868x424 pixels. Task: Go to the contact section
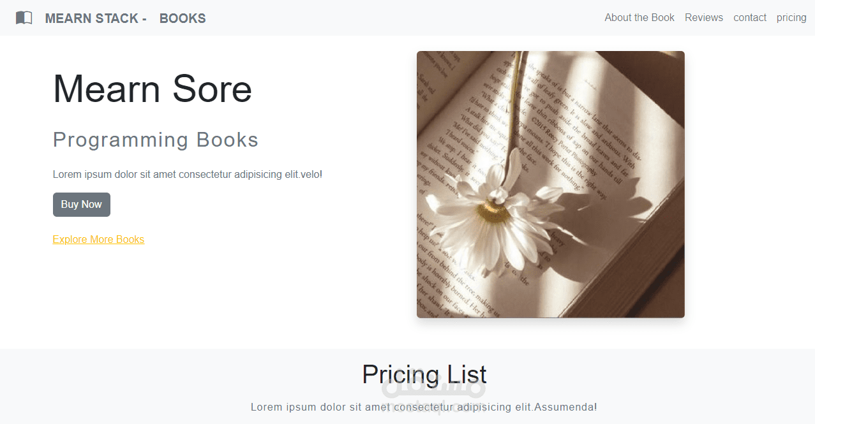coord(750,17)
